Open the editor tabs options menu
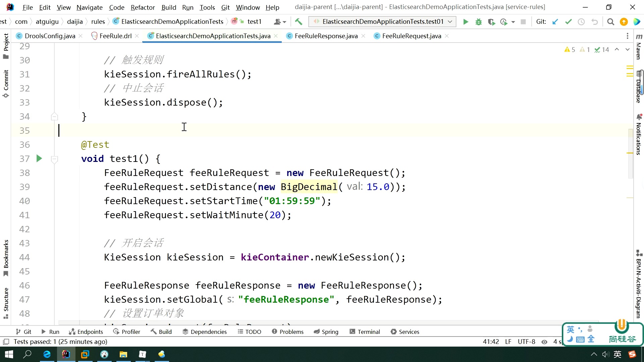 pyautogui.click(x=628, y=36)
